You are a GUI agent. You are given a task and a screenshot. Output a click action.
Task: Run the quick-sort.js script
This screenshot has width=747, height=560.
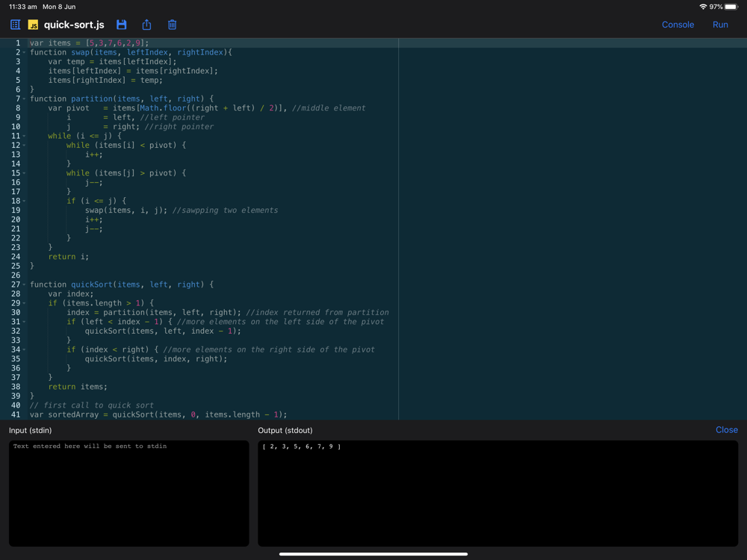720,25
